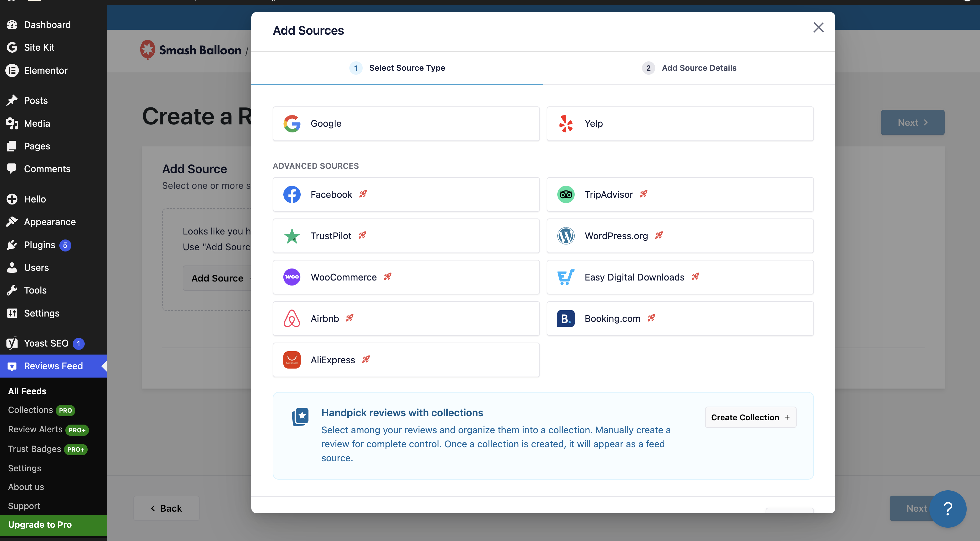
Task: Click the Add Source button behind dialog
Action: coord(217,278)
